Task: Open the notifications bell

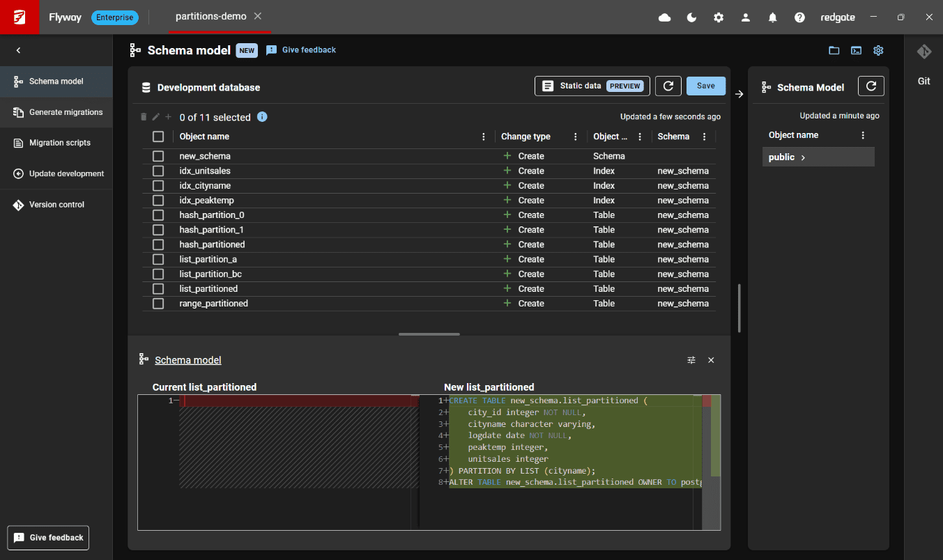Action: [x=773, y=17]
